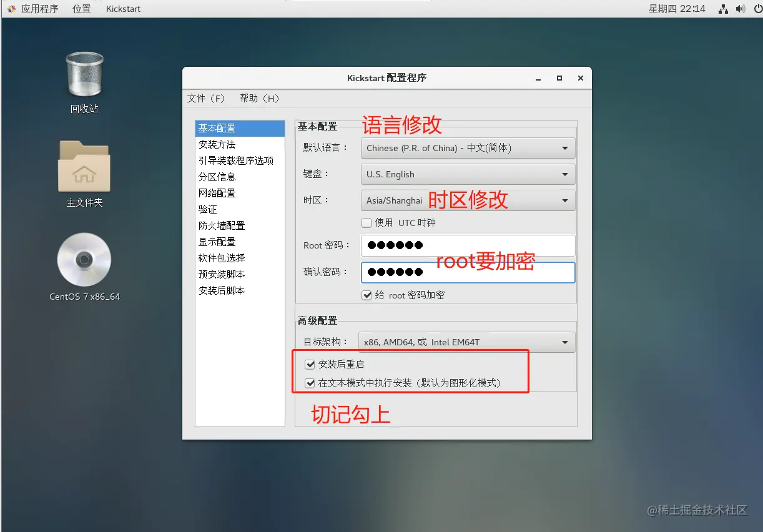Click the network status icon in top bar
The height and width of the screenshot is (532, 763).
[723, 9]
